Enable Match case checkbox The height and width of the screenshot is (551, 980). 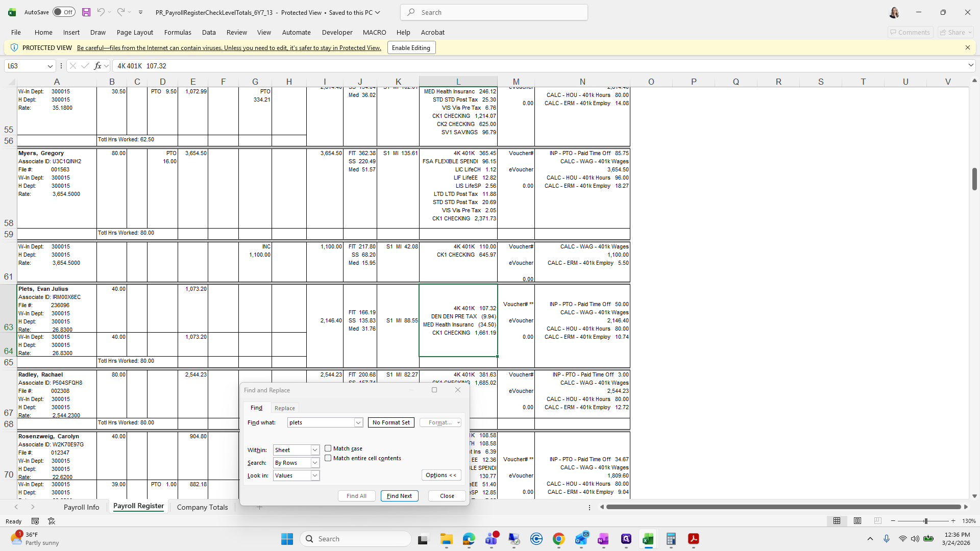pos(328,448)
